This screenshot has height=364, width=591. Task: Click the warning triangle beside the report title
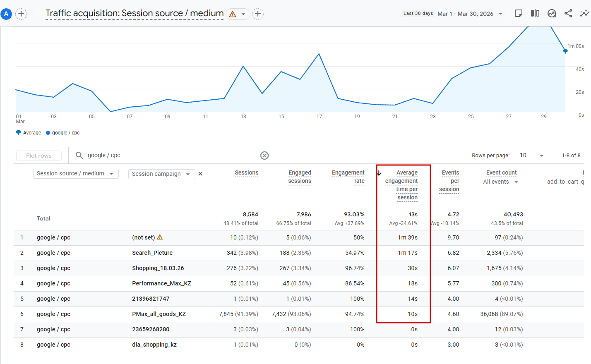[233, 14]
